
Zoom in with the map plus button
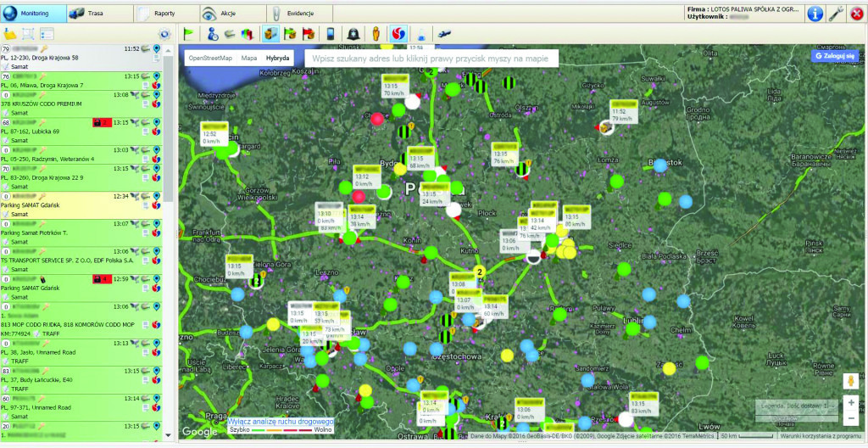pos(850,402)
